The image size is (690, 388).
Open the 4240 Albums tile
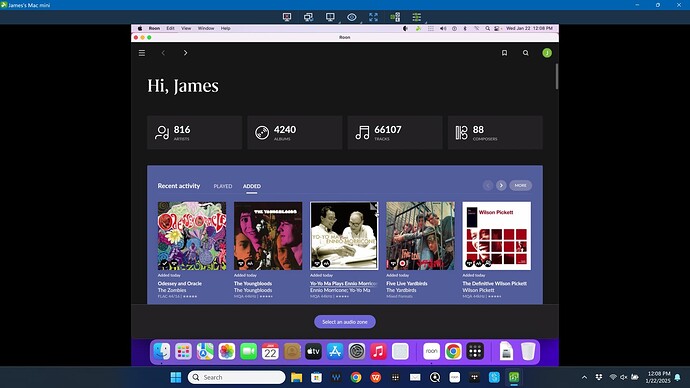coord(295,132)
